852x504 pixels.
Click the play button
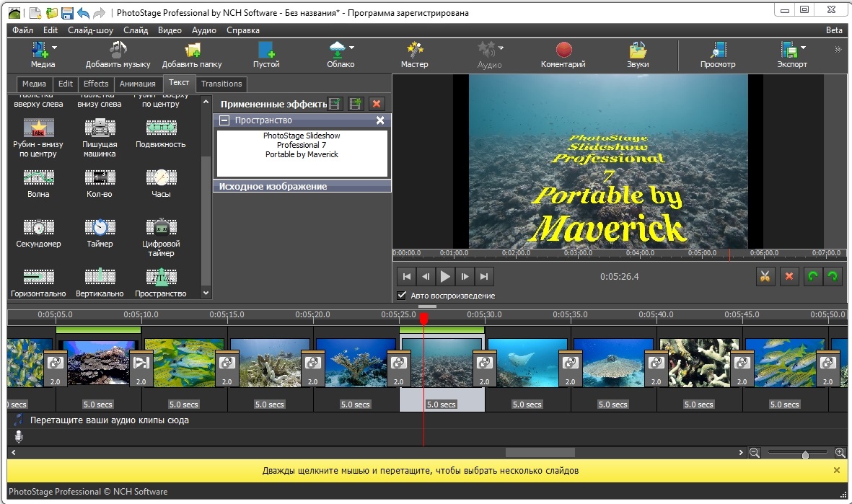(x=445, y=276)
